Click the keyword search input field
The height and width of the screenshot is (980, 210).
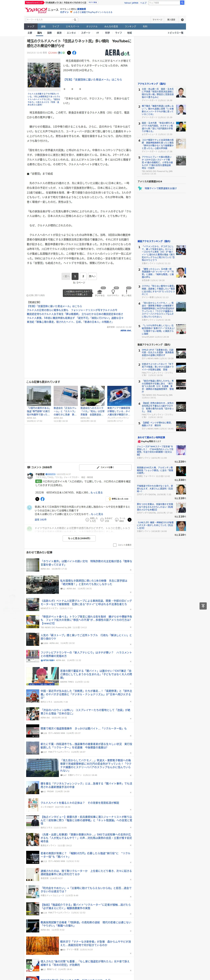tap(49, 20)
